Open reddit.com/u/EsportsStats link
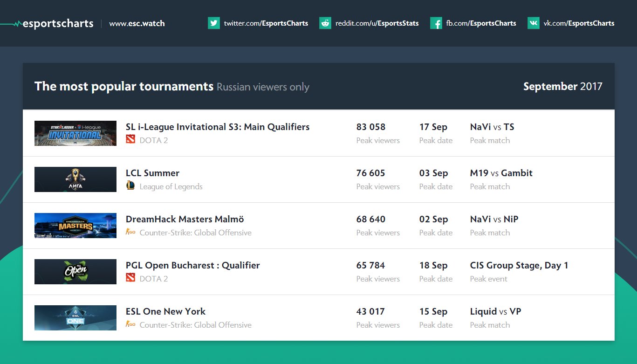 (377, 23)
